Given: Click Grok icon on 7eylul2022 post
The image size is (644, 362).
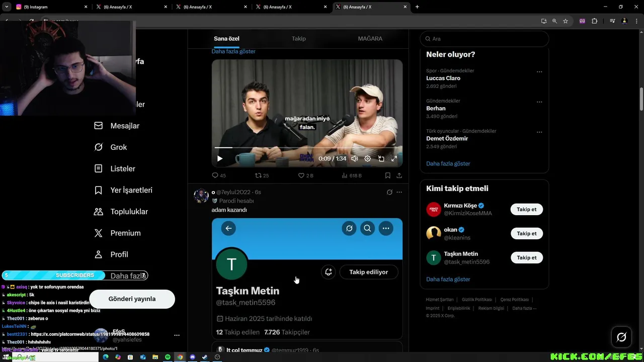Looking at the screenshot, I should [389, 192].
